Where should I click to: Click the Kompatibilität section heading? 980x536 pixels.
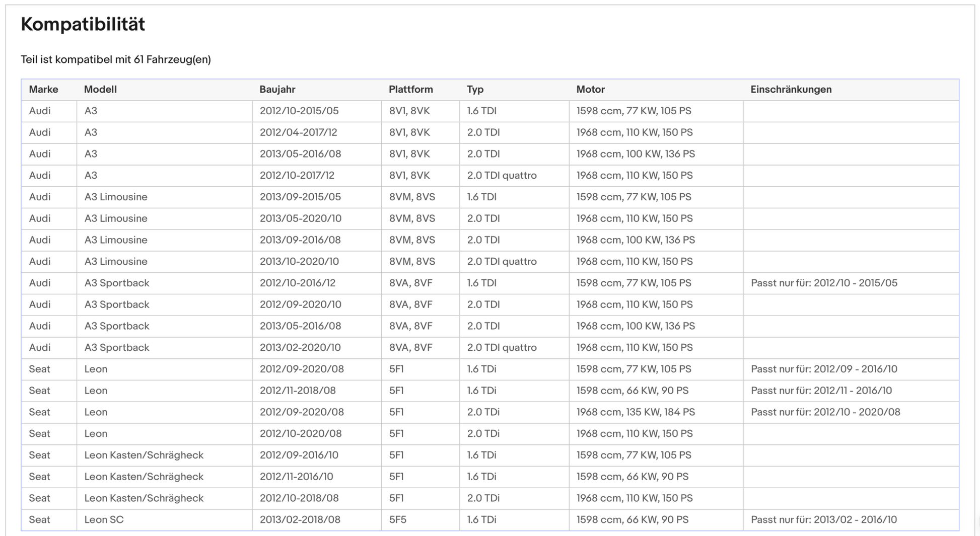click(x=83, y=24)
